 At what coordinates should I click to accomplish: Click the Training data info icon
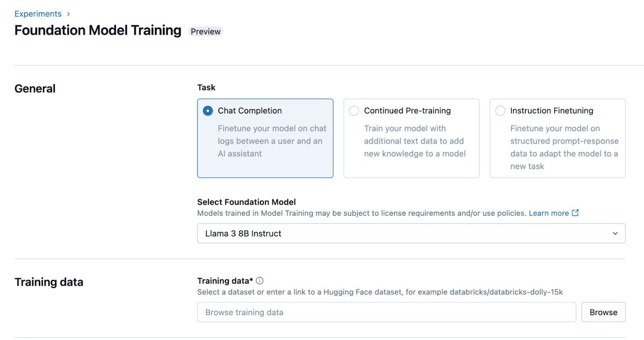260,281
